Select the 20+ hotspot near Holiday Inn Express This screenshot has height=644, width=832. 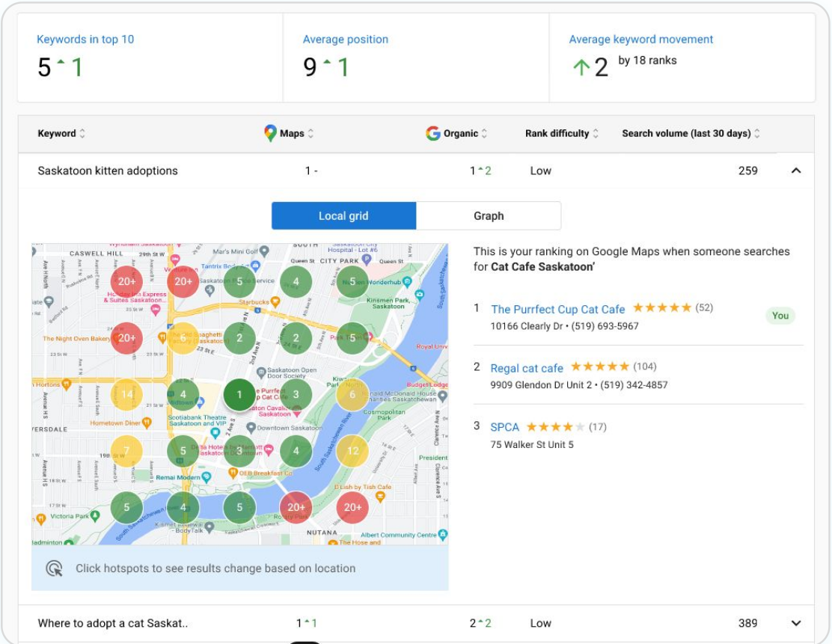pos(126,281)
